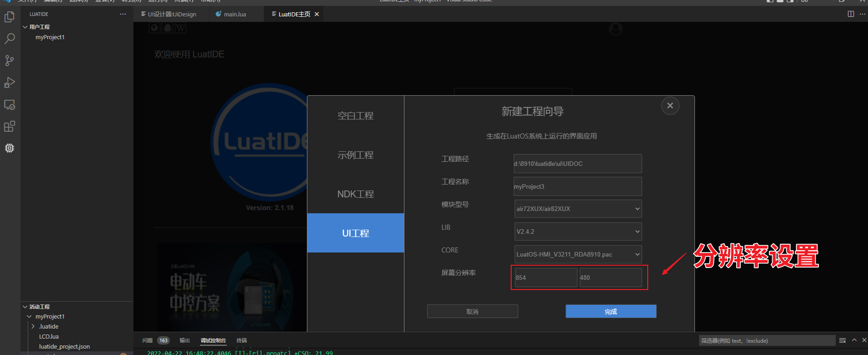Screen dimensions: 868x355
Task: Expand the .luatide folder
Action: pyautogui.click(x=48, y=326)
